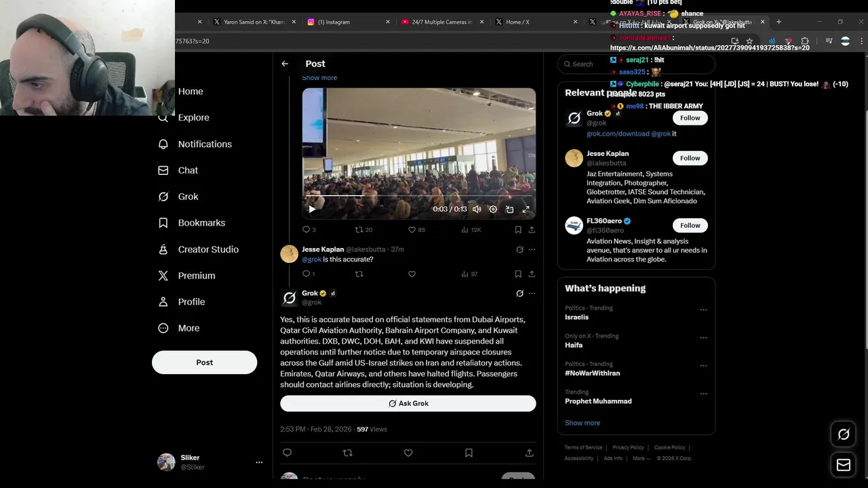Mute the video using the speaker icon
This screenshot has height=488, width=868.
[477, 209]
